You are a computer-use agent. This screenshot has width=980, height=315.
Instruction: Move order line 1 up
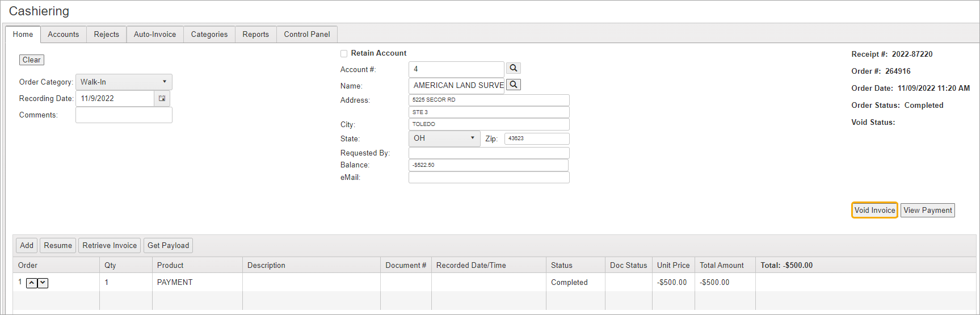pos(32,283)
